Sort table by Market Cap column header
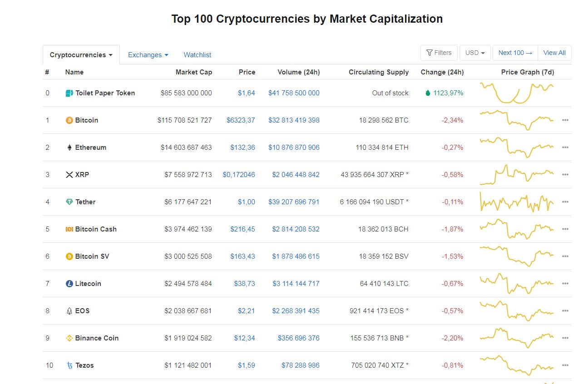 pos(194,72)
